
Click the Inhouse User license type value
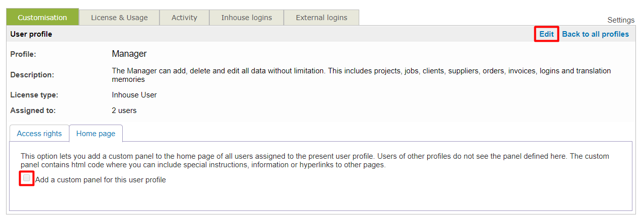pos(134,94)
